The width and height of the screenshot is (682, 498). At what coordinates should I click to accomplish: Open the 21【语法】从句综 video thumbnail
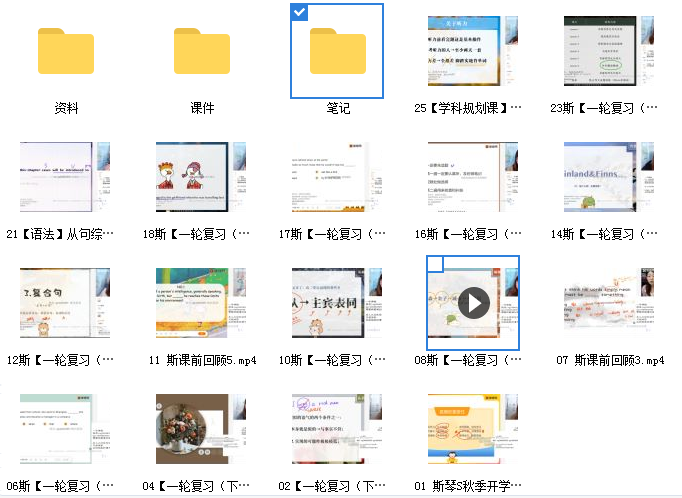[66, 177]
